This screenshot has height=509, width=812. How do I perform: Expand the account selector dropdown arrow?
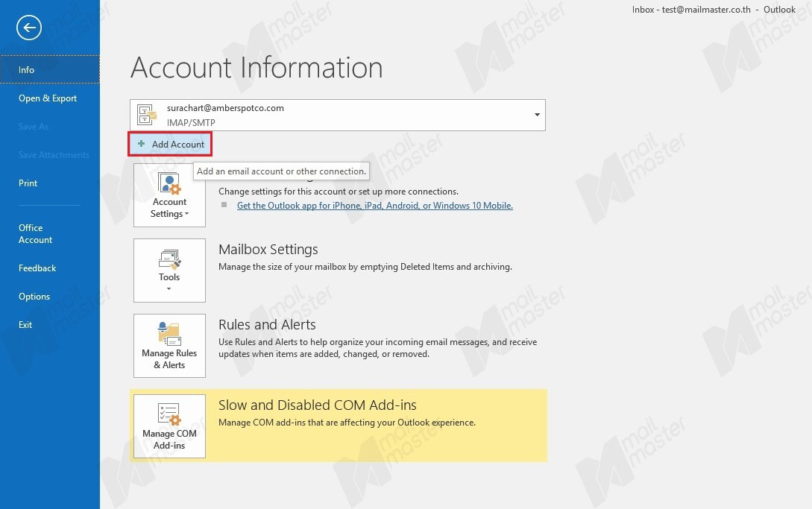537,115
